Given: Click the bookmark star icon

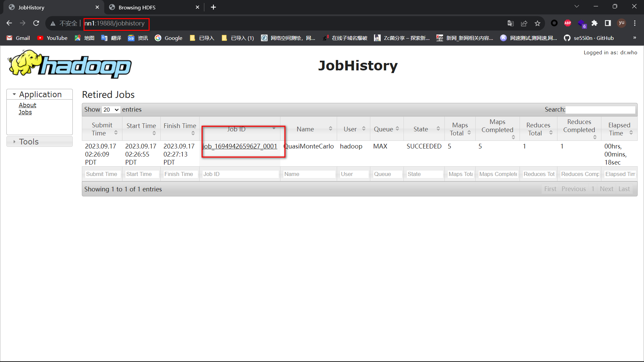Looking at the screenshot, I should 537,23.
